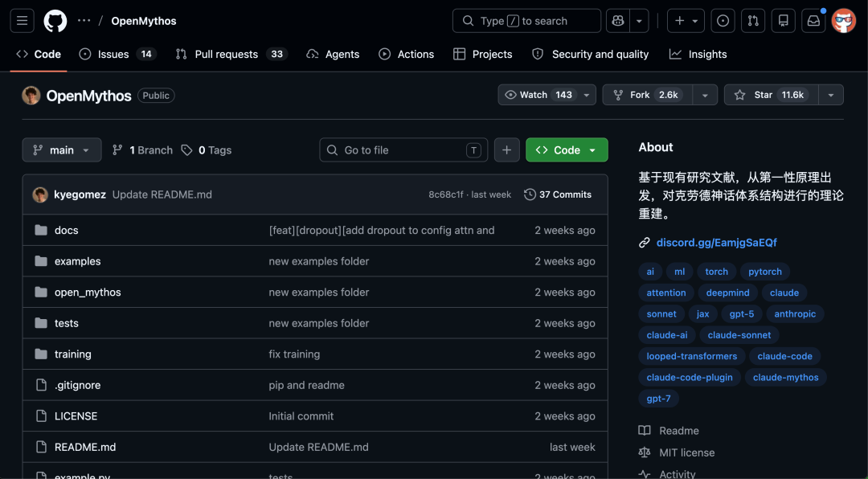Click kyegomez commit author avatar
868x479 pixels.
click(x=40, y=194)
